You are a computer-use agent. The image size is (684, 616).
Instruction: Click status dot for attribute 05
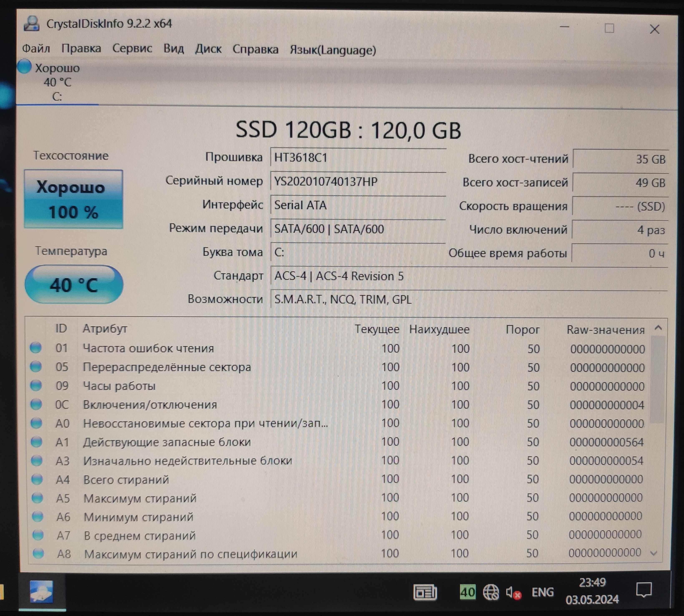(x=36, y=366)
